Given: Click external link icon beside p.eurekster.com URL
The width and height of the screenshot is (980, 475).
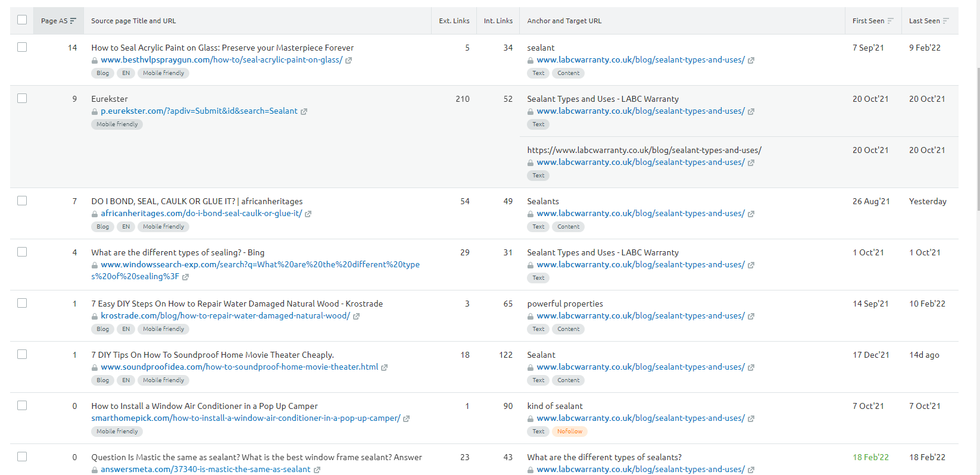Looking at the screenshot, I should 304,111.
